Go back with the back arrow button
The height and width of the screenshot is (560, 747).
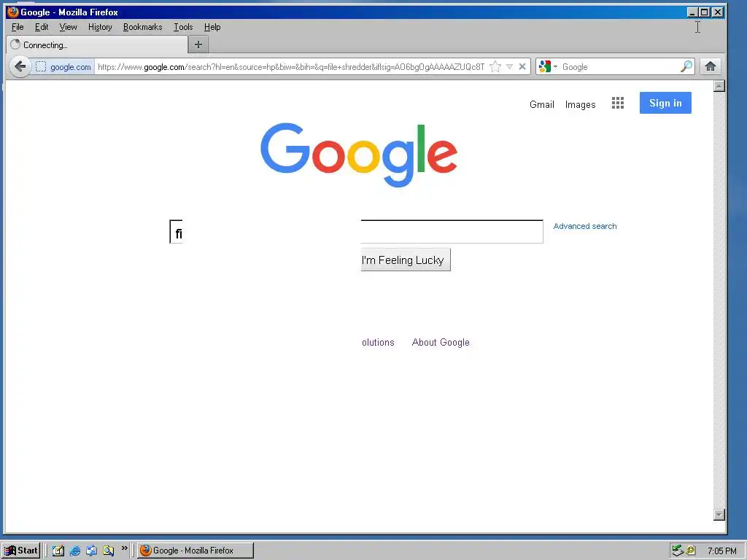(20, 66)
